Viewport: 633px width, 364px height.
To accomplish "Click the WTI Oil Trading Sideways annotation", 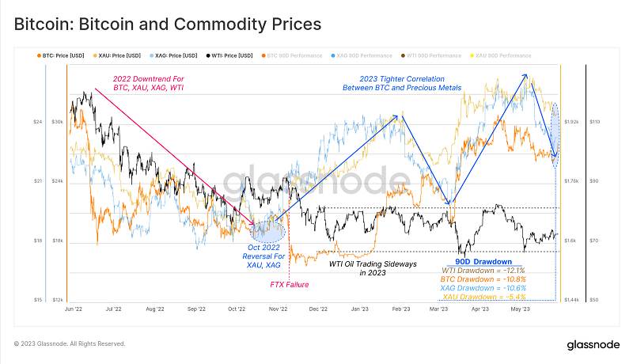I will (x=373, y=268).
